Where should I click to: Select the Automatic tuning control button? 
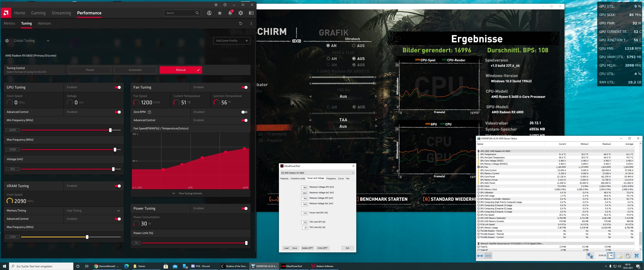135,70
